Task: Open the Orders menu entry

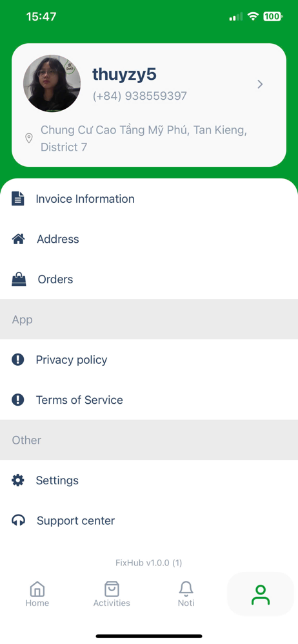Action: tap(149, 279)
